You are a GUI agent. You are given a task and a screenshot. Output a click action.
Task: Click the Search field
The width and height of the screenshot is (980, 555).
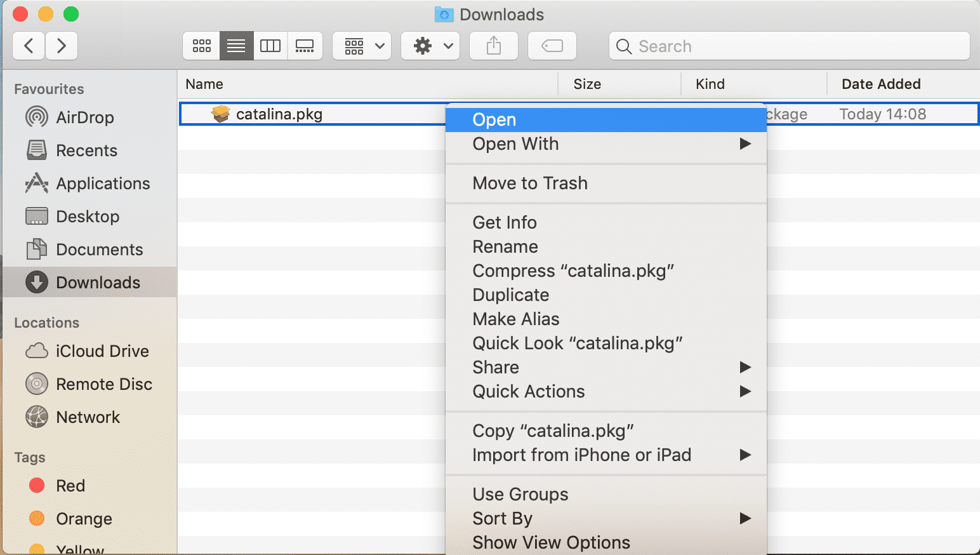tap(789, 46)
